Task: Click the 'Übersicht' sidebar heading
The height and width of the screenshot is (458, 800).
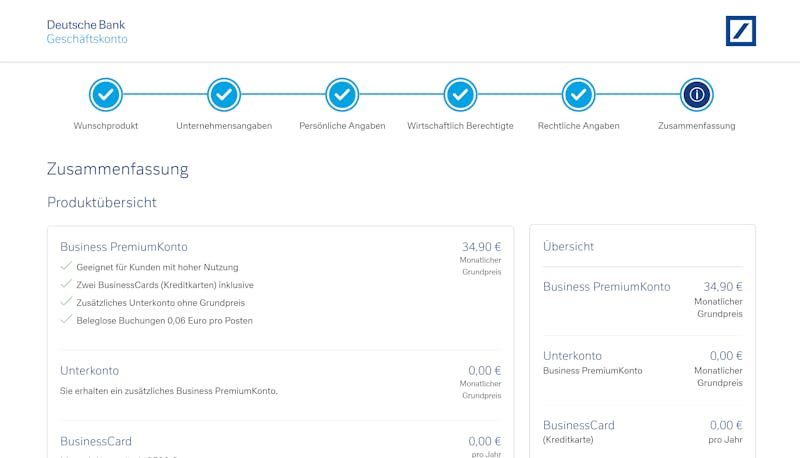Action: [x=568, y=247]
